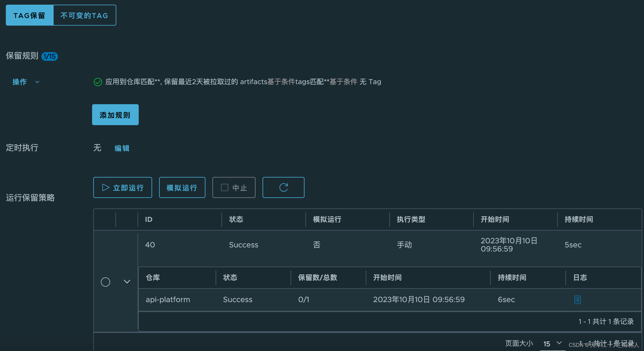
Task: Open the 操作 dropdown for the rule
Action: point(26,82)
